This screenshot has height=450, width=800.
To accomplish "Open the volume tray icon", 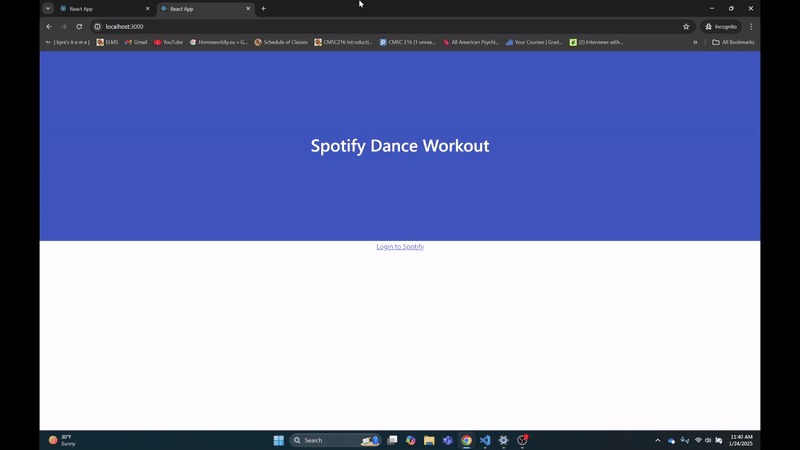I will point(708,440).
